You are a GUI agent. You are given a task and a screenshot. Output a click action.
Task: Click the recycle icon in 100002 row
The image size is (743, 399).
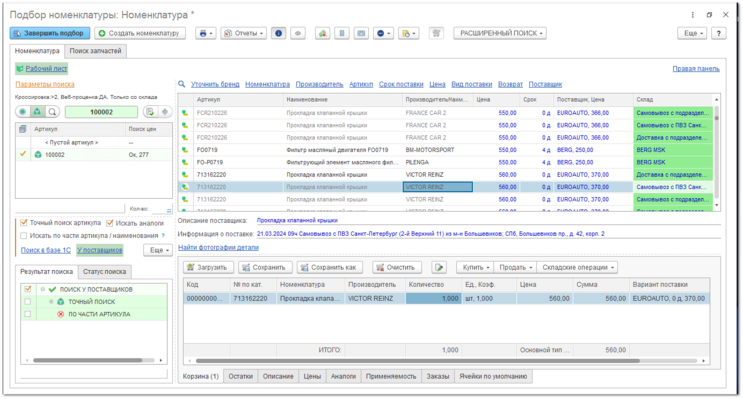point(38,154)
